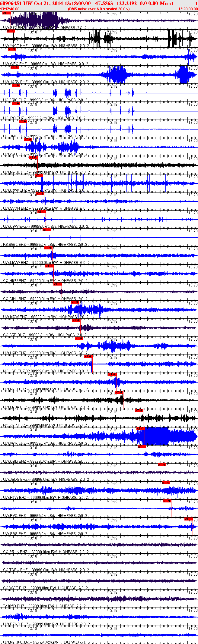Select the red pick flag on UW.NCO trace

point(112,374)
